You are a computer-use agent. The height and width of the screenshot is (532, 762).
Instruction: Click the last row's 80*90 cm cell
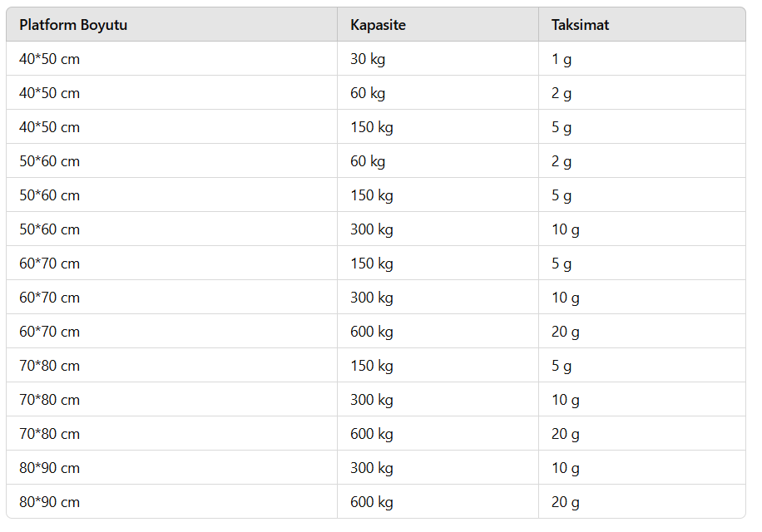click(171, 502)
